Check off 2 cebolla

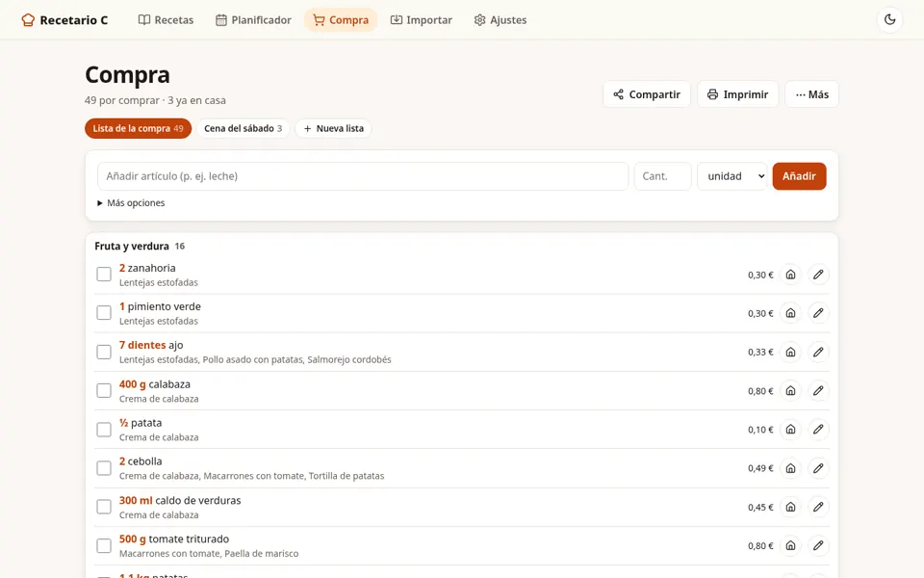pos(104,468)
